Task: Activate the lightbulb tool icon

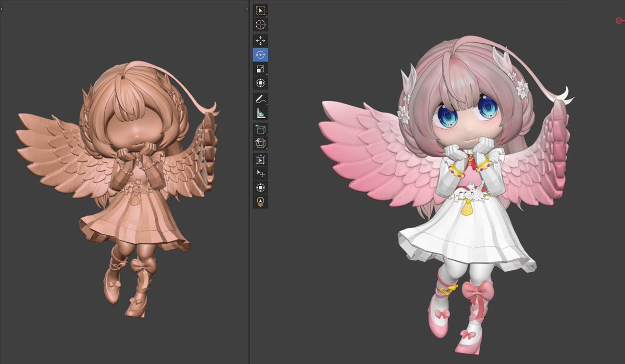Action: 260,202
